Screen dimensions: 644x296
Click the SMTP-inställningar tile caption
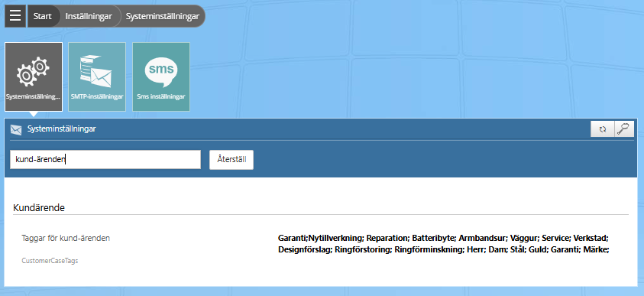coord(97,96)
